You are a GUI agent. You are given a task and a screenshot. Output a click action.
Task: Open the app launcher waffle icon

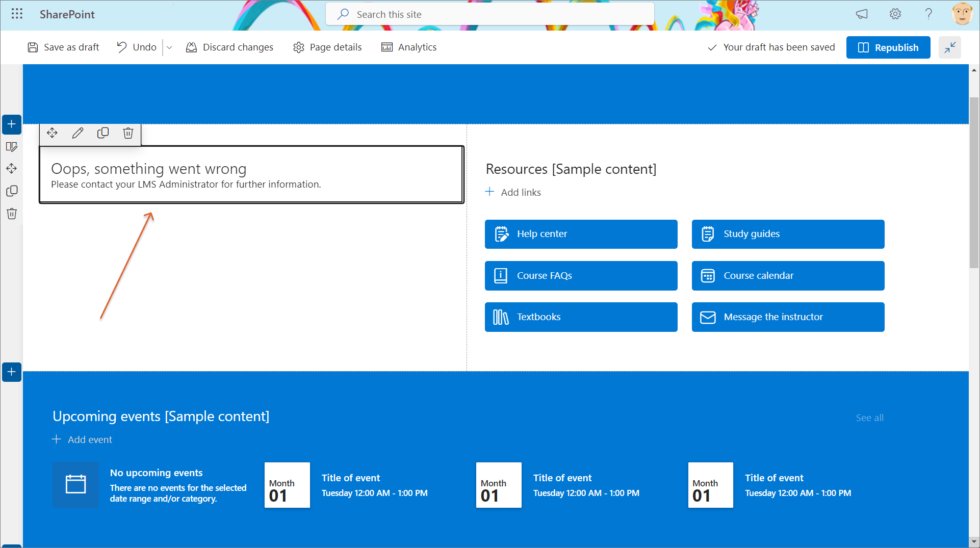(17, 14)
